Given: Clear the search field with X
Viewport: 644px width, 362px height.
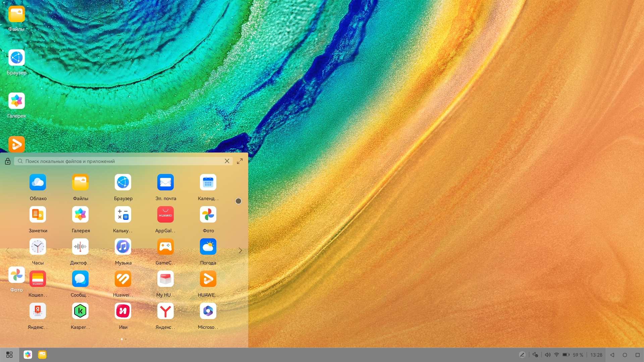Looking at the screenshot, I should [227, 161].
